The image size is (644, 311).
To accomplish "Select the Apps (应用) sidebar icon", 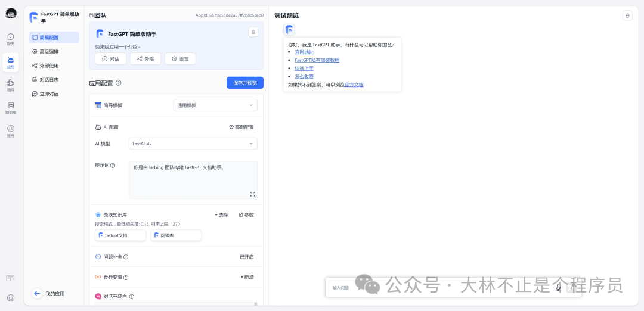I will point(11,63).
